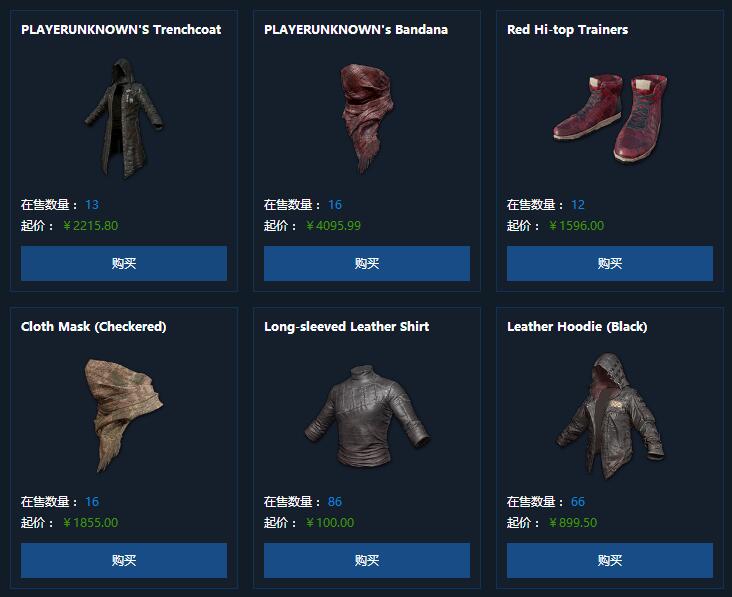
Task: Click the Red Hi-top Trainers shoes image
Action: click(610, 118)
